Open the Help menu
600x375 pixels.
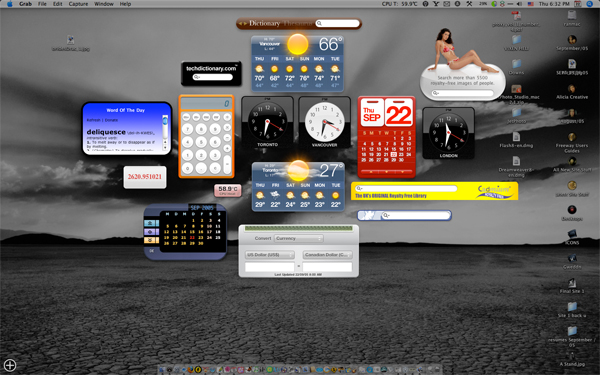[125, 4]
